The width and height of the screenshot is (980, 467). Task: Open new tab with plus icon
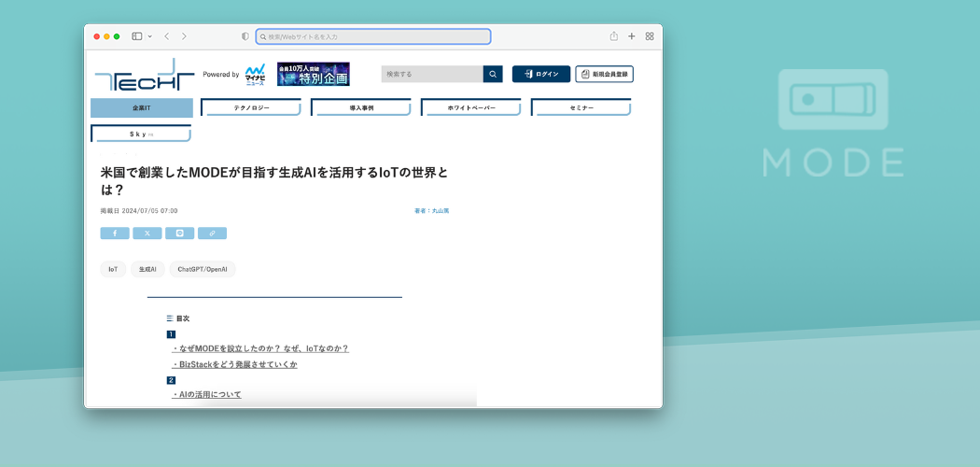point(632,36)
